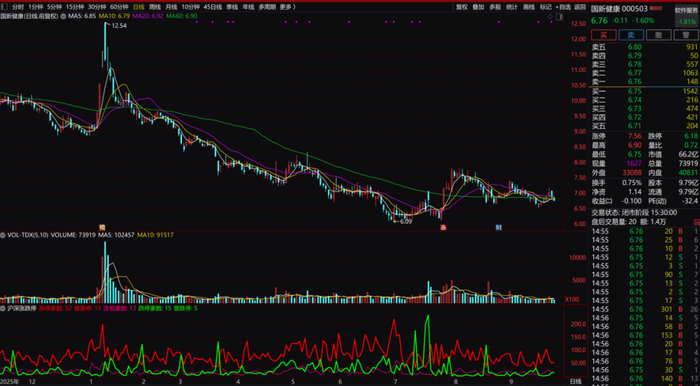This screenshot has width=700, height=386.
Task: Select the 日线 daily period tab
Action: tap(138, 7)
